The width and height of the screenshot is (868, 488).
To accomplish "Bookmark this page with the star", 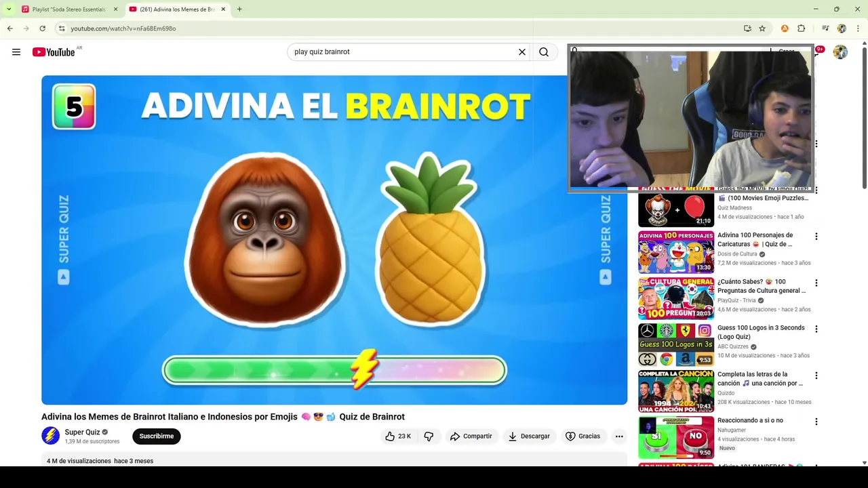I will point(762,28).
